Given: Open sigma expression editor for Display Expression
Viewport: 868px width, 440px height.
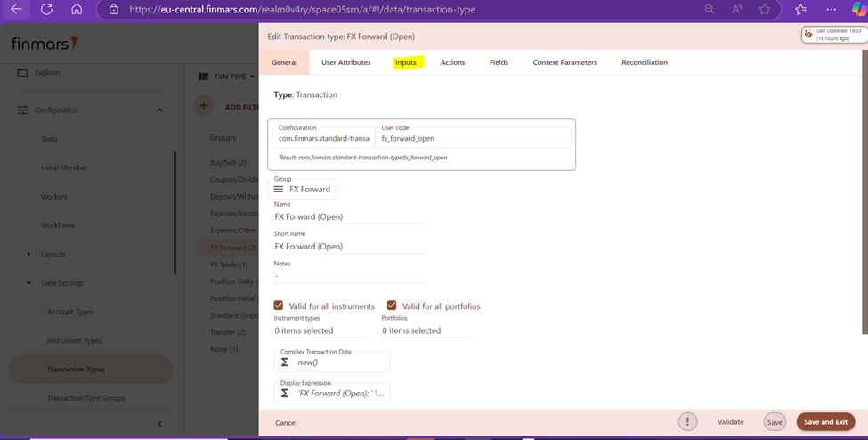Looking at the screenshot, I should (x=285, y=394).
